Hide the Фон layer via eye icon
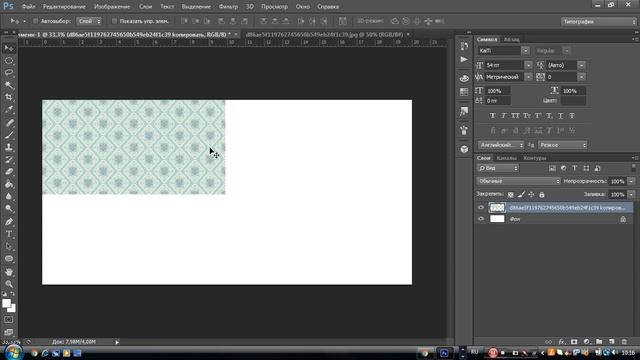The height and width of the screenshot is (360, 640). 481,219
